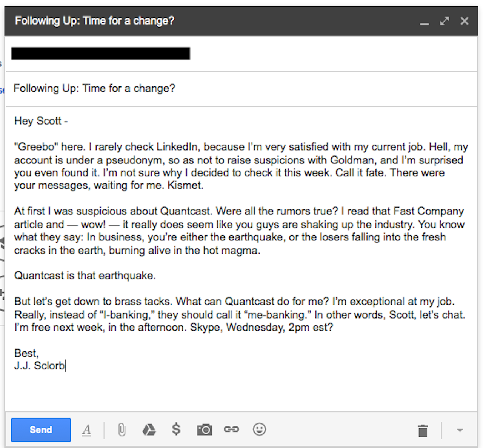483x448 pixels.
Task: Click the insert link icon
Action: coord(231,429)
